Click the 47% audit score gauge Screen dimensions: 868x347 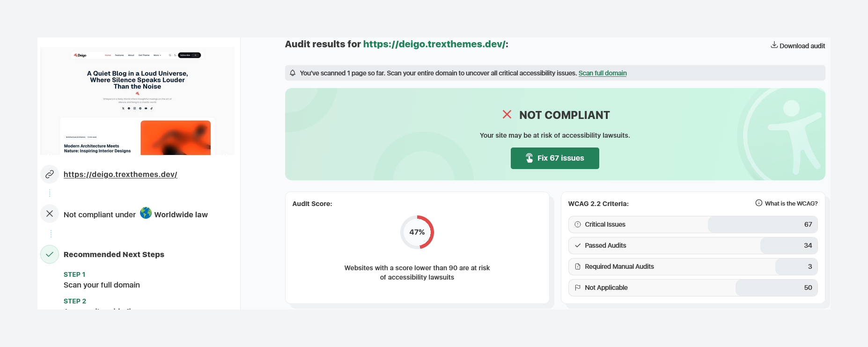point(417,232)
